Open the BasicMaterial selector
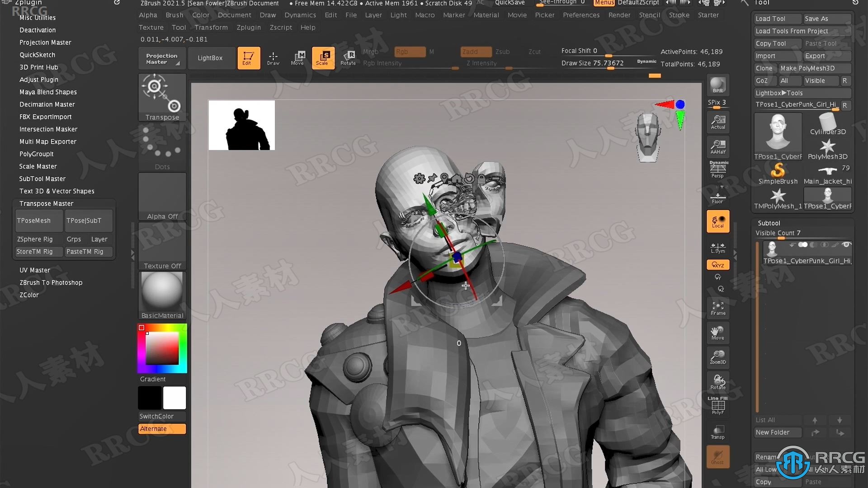 162,296
